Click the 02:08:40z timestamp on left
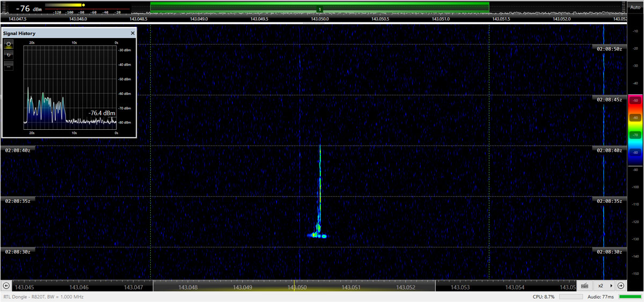Viewport: 644px width, 302px height. click(x=18, y=150)
